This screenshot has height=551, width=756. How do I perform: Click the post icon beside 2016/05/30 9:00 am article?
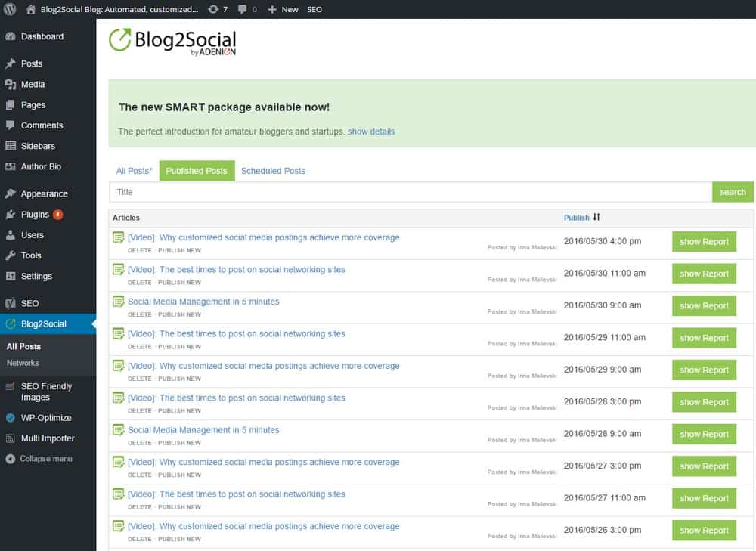pyautogui.click(x=118, y=302)
